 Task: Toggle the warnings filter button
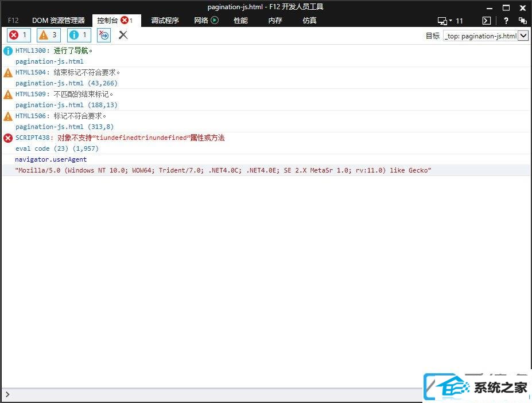pyautogui.click(x=49, y=35)
